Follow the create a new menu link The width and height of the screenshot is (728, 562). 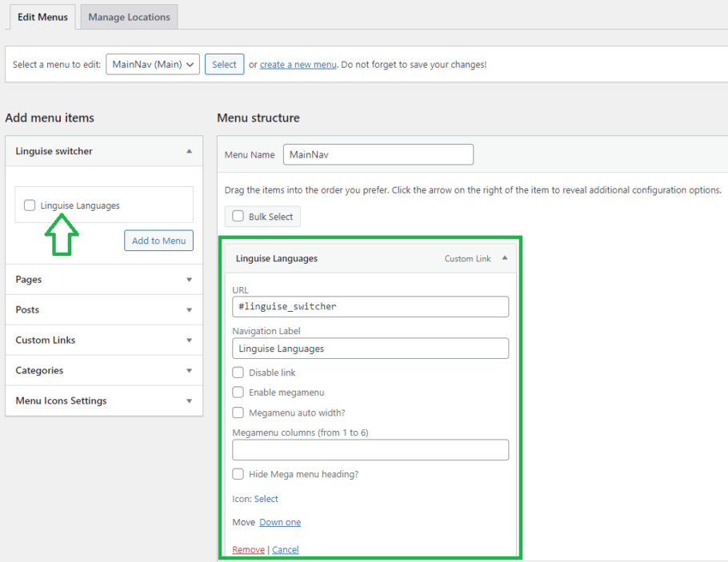coord(298,65)
